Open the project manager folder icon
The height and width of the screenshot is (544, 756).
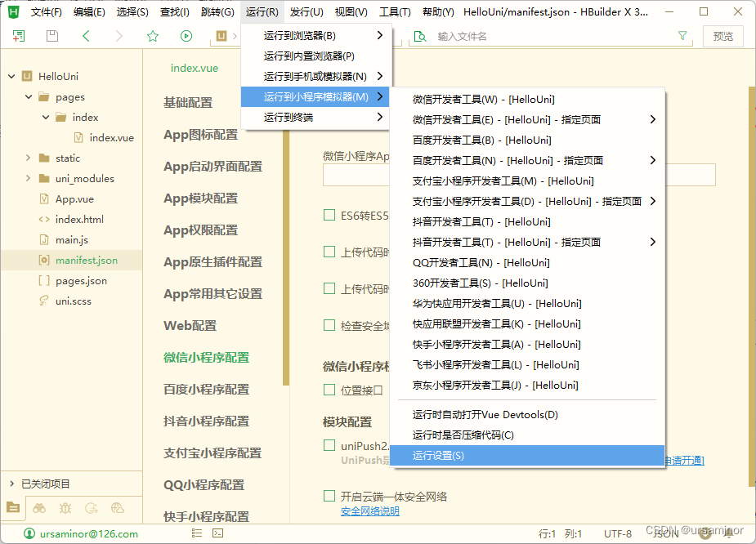pos(14,507)
